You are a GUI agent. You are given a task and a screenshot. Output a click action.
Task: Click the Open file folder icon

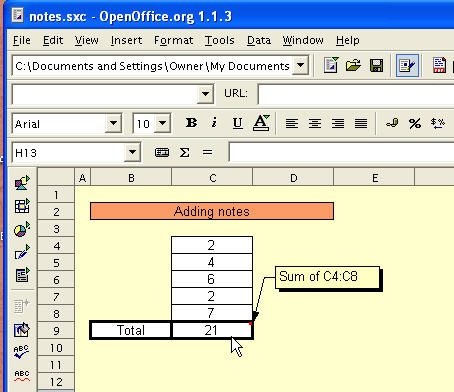pos(353,65)
